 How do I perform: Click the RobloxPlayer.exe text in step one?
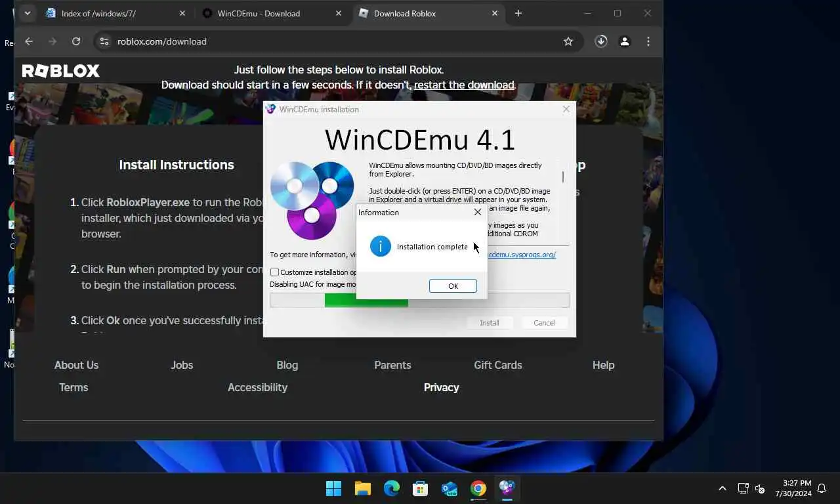(x=148, y=203)
